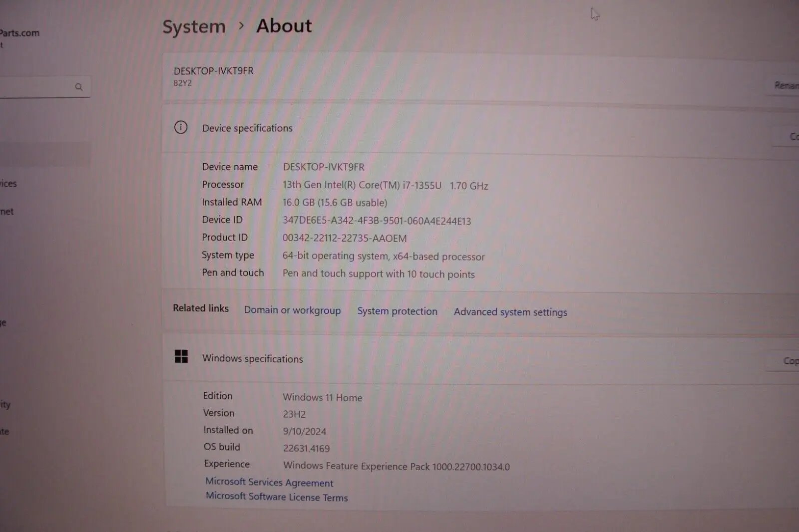Select Pen and touch support value
Image resolution: width=799 pixels, height=532 pixels.
[x=379, y=273]
